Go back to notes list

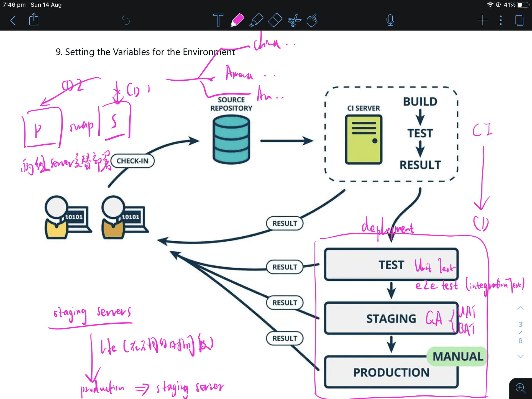point(13,20)
